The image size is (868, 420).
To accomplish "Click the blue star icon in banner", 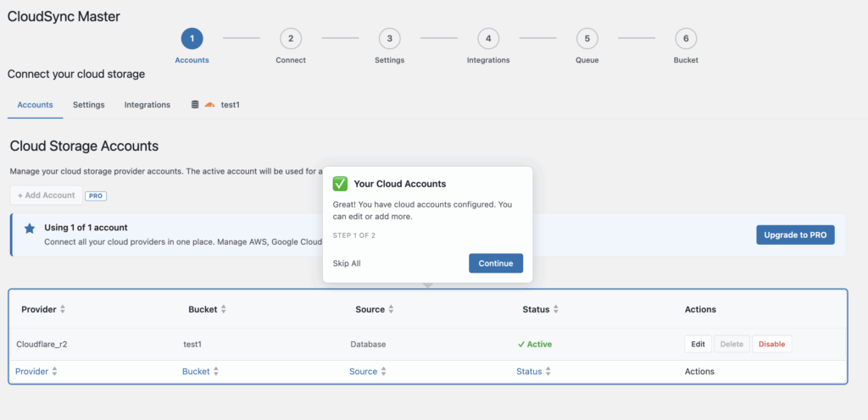I will click(x=30, y=229).
